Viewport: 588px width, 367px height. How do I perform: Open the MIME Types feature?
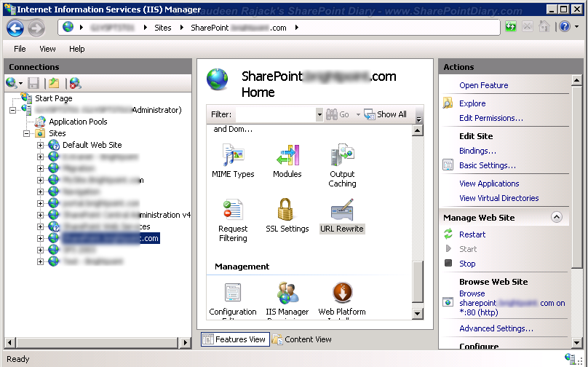coord(233,161)
